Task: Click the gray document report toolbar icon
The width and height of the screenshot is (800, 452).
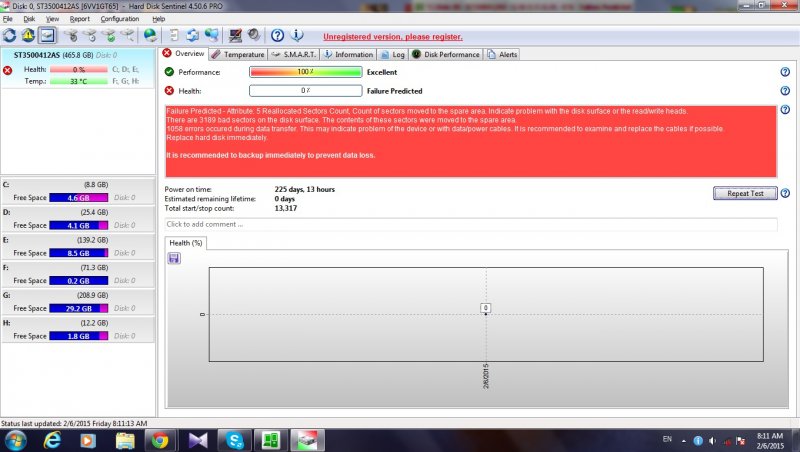Action: (174, 36)
